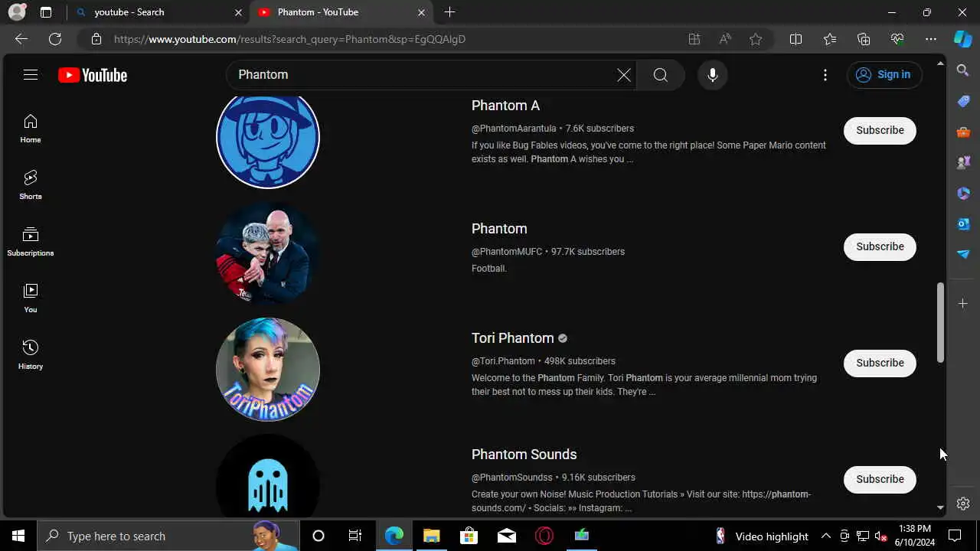980x551 pixels.
Task: Open Tori Phantom channel avatar
Action: pos(268,370)
